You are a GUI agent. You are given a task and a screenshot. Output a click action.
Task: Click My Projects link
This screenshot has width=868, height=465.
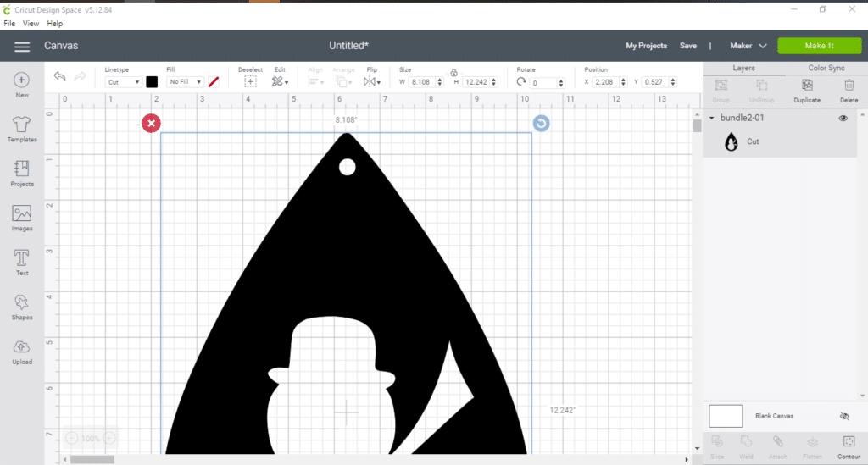(x=646, y=46)
